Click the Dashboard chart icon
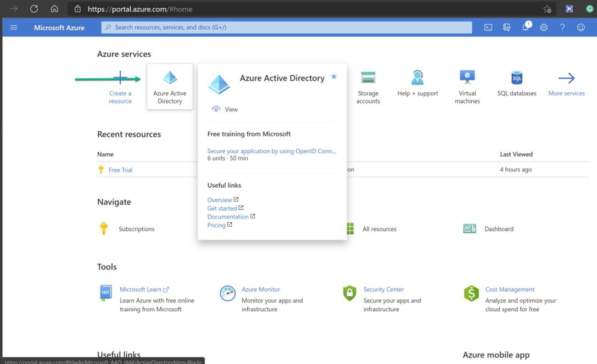Viewport: 597px width, 364px height. [x=470, y=228]
